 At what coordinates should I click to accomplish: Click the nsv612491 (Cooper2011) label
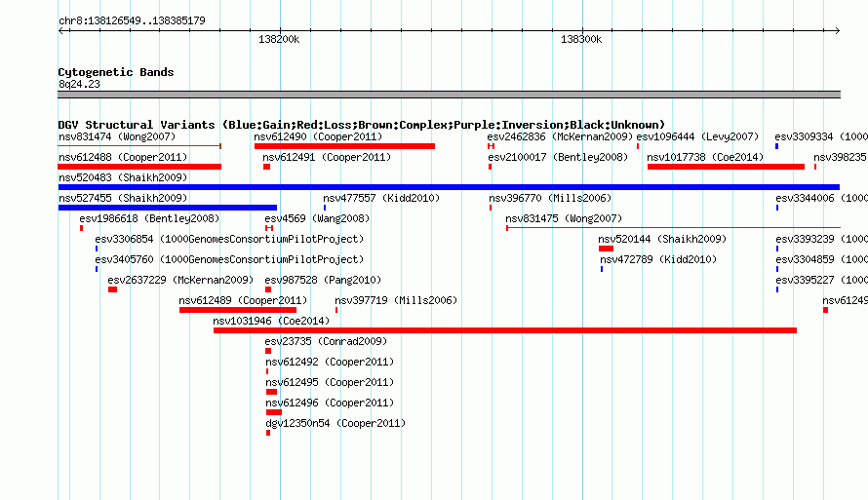327,157
